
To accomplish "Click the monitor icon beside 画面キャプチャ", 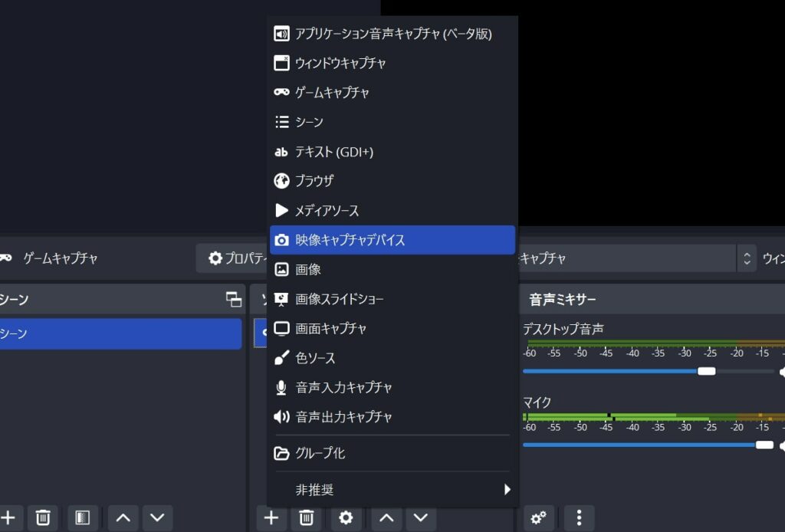I will click(x=281, y=329).
